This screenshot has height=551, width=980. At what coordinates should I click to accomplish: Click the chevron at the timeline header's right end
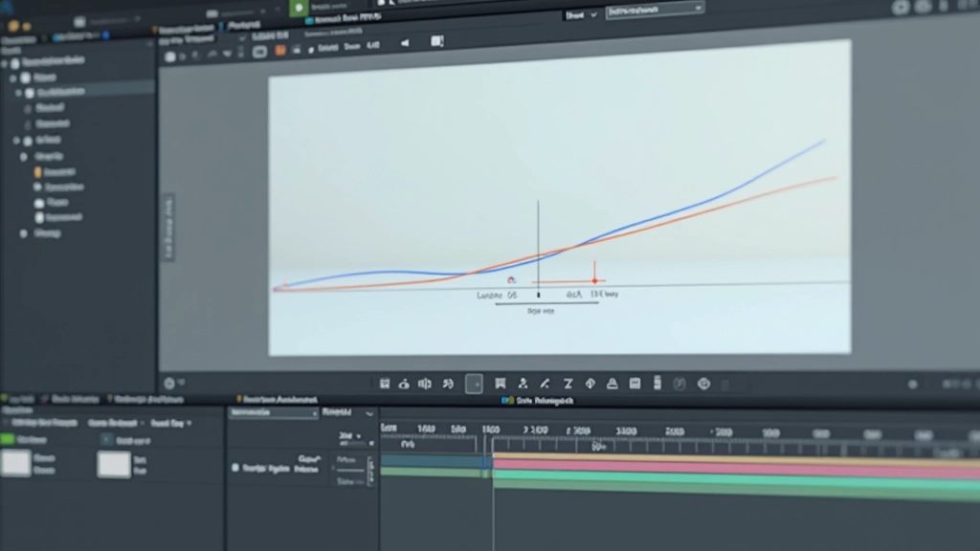coord(369,413)
